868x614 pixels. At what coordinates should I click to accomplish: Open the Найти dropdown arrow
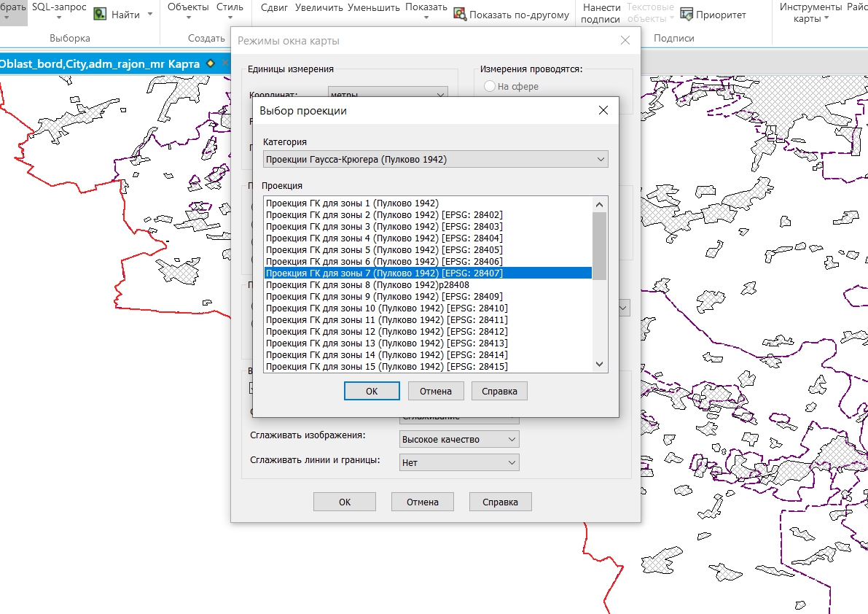point(150,14)
